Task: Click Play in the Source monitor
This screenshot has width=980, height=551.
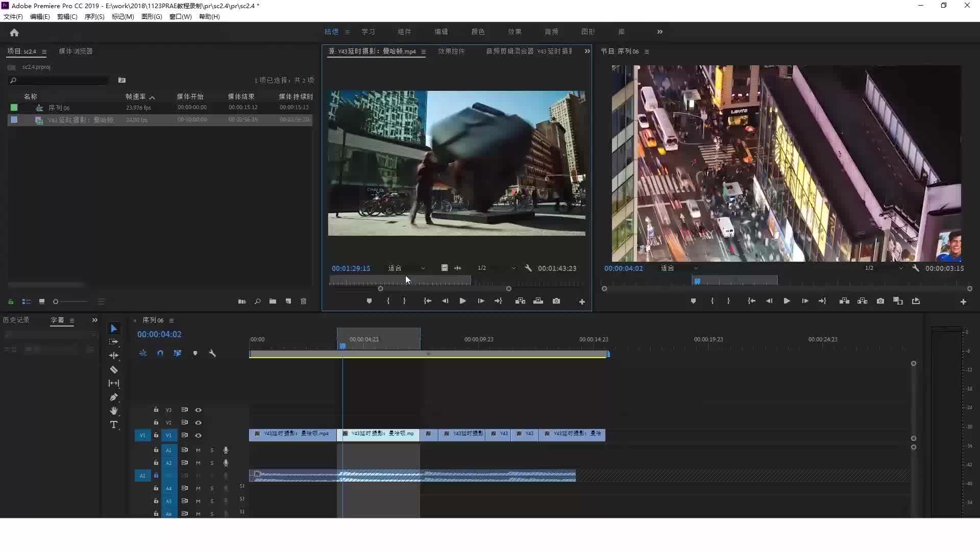Action: [462, 301]
